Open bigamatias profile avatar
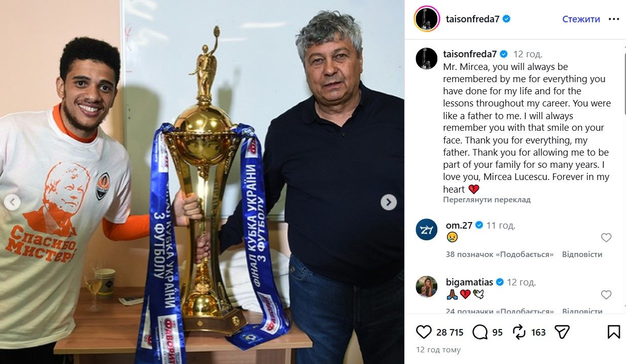 pyautogui.click(x=427, y=286)
